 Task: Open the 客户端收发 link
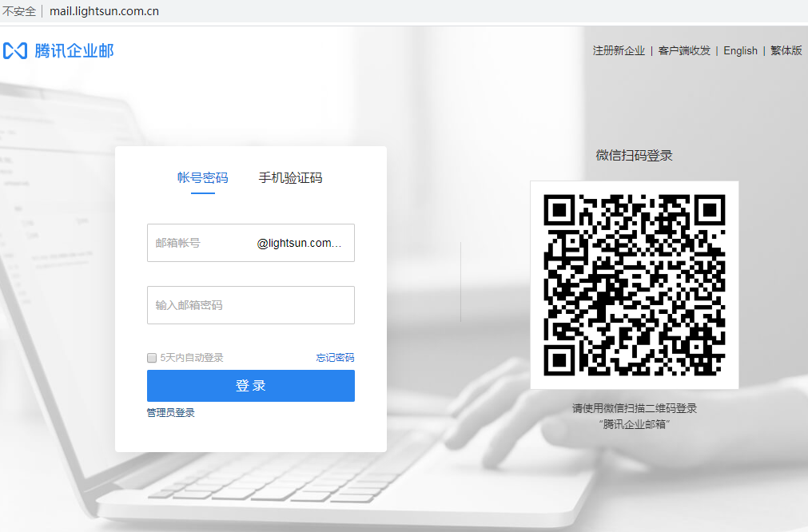tap(684, 51)
